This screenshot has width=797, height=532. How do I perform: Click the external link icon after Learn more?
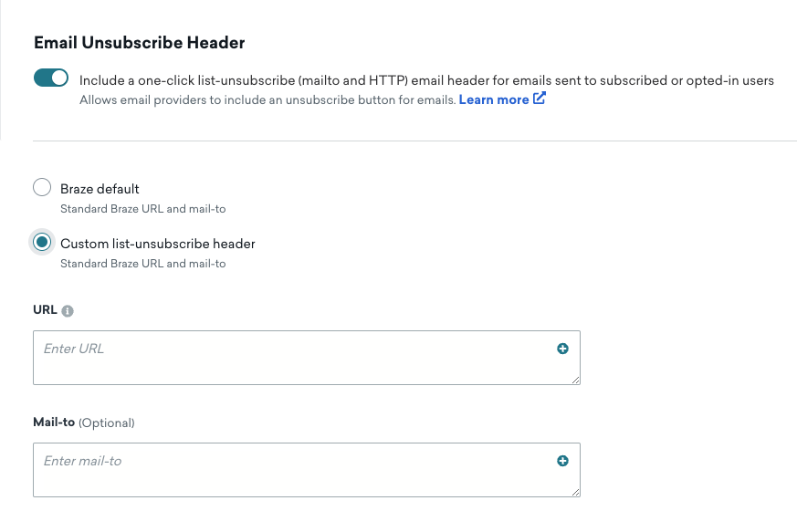540,99
